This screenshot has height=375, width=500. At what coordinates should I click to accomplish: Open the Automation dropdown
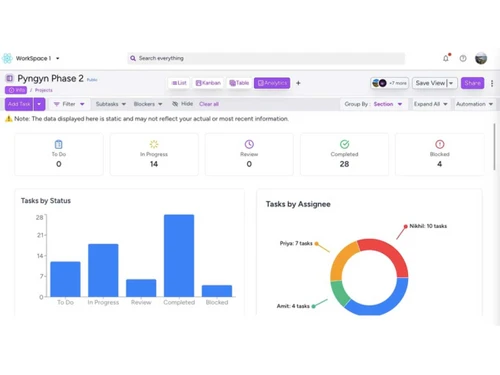coord(474,104)
